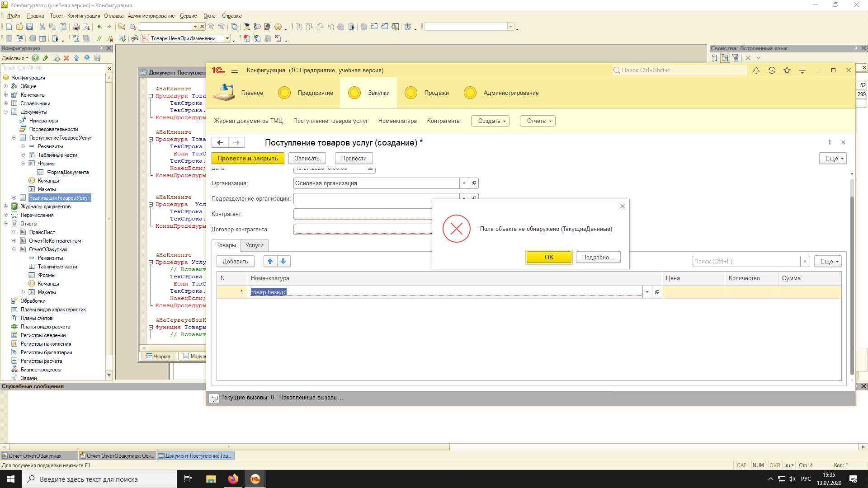Image resolution: width=868 pixels, height=488 pixels.
Task: Click Move up arrow in Configuration panel
Action: 76,58
